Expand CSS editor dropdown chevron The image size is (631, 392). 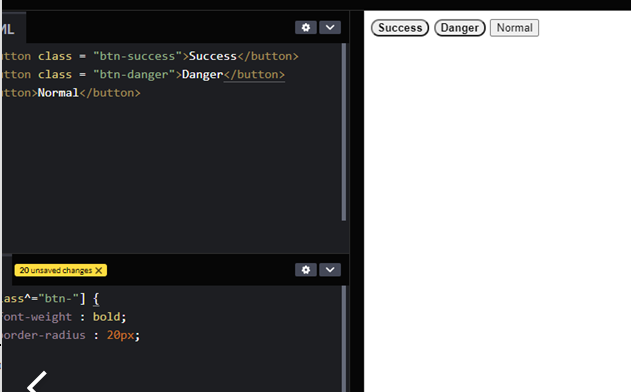(x=330, y=270)
